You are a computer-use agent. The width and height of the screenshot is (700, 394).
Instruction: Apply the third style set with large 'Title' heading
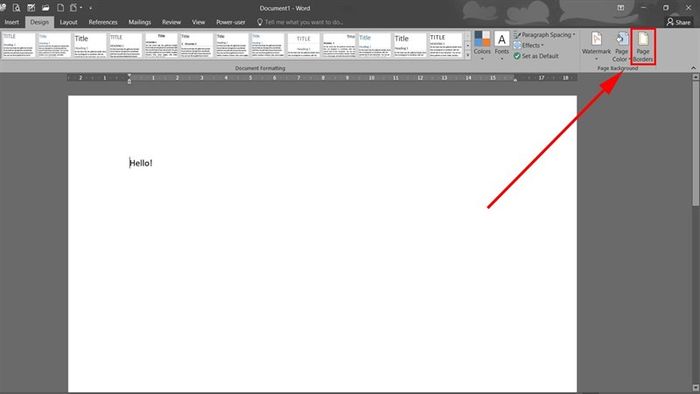[x=90, y=45]
